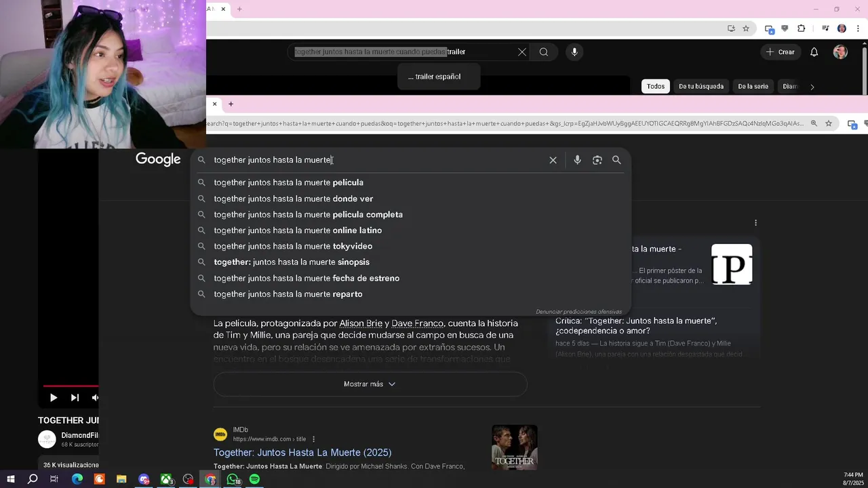Open YouTube account avatar menu
This screenshot has height=488, width=868.
click(x=840, y=52)
